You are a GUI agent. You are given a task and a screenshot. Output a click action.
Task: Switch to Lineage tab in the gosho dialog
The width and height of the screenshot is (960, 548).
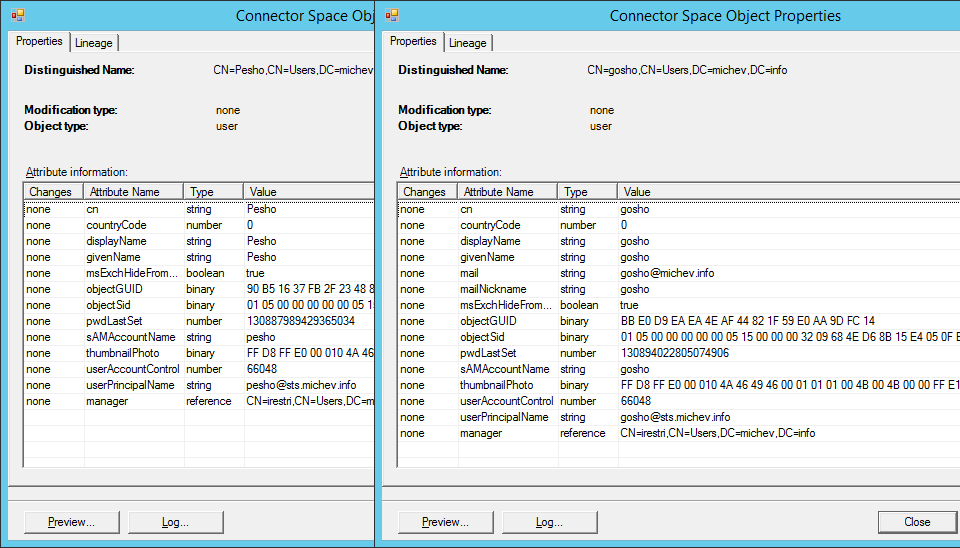click(x=467, y=43)
